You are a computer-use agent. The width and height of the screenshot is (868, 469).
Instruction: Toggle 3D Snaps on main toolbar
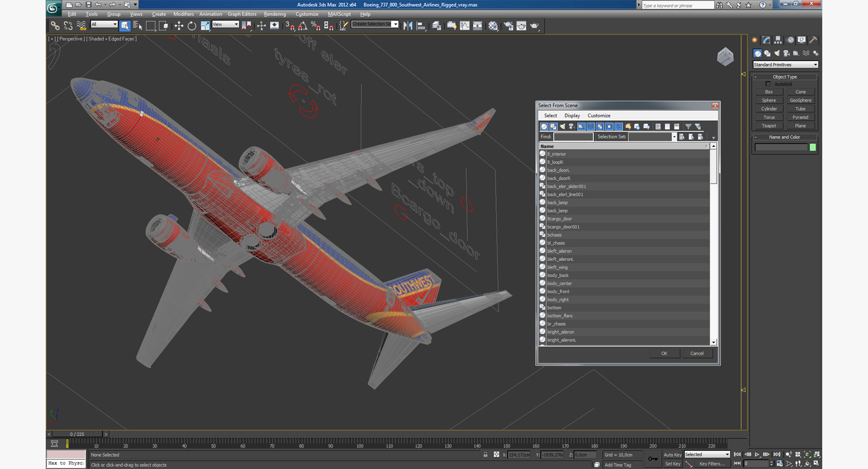(x=290, y=25)
